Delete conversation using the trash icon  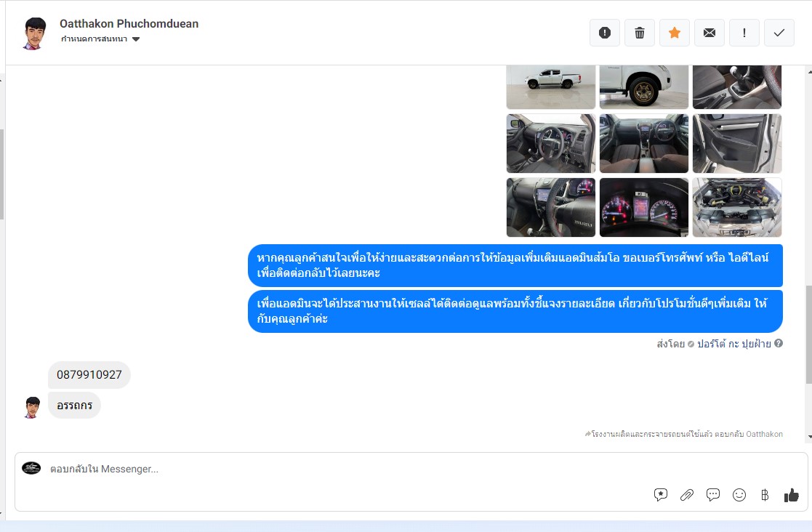click(x=640, y=33)
